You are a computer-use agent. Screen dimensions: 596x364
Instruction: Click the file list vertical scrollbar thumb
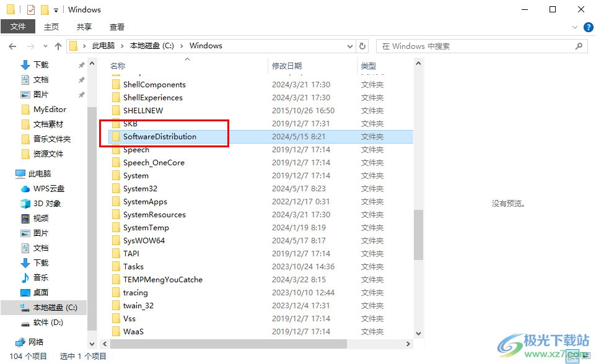pyautogui.click(x=418, y=235)
